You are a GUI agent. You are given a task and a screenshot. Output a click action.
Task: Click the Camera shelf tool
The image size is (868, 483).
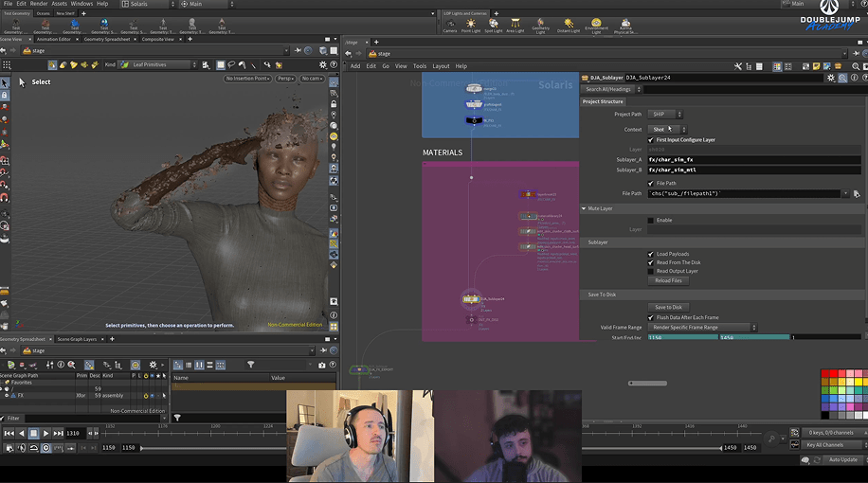[x=450, y=25]
